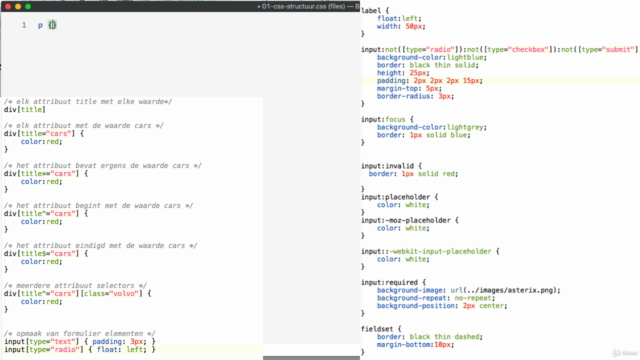640x360 pixels.
Task: Click 'border: black thin dashed;' declaration
Action: pyautogui.click(x=430, y=336)
